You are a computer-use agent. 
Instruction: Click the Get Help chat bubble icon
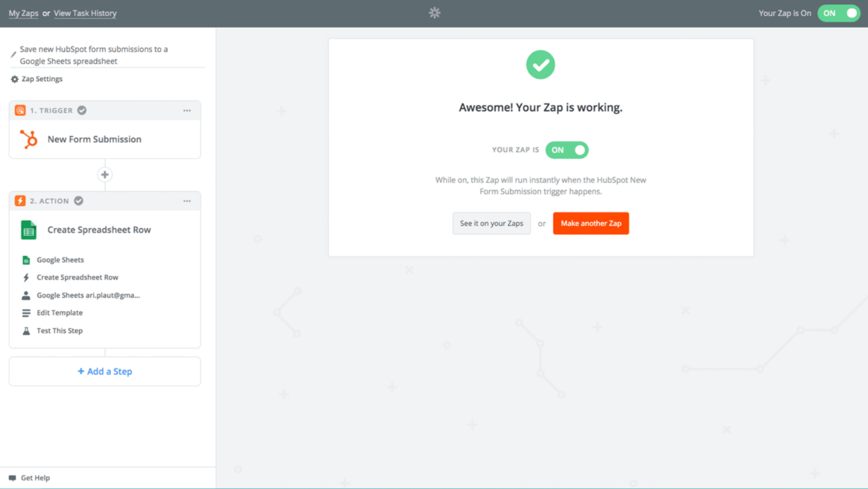tap(12, 478)
